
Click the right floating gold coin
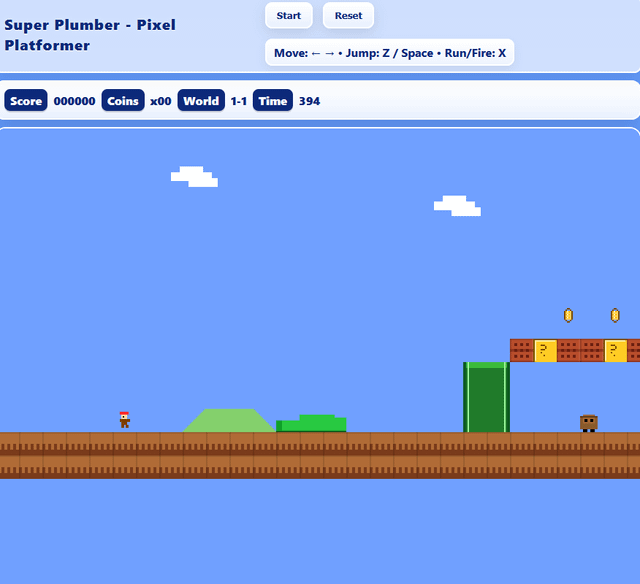[x=615, y=315]
